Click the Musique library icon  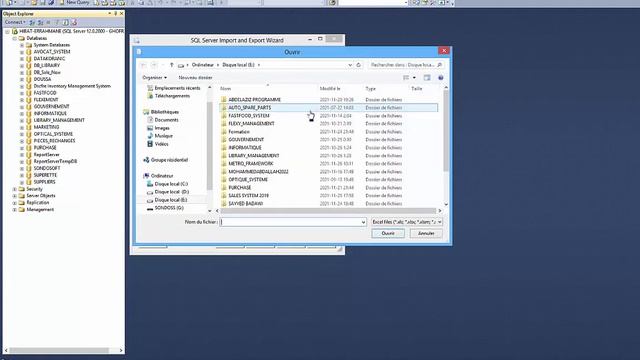coord(150,136)
